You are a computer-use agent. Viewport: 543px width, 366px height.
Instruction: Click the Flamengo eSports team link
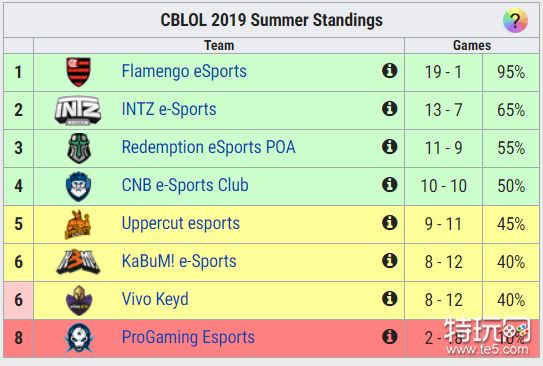[x=184, y=71]
